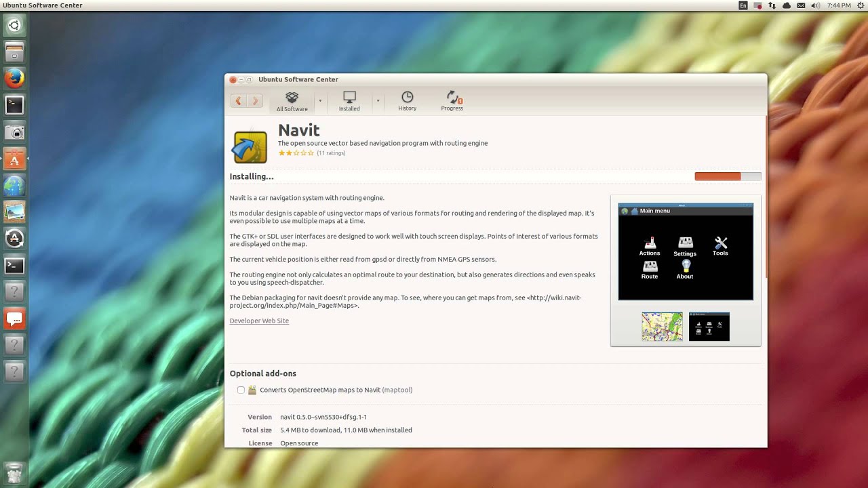
Task: Click the Installing progress bar
Action: 728,176
